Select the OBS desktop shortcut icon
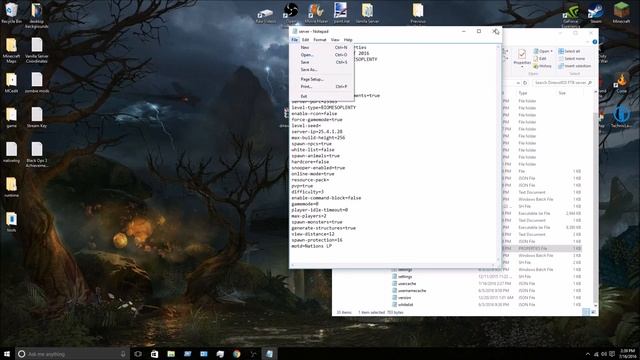Viewport: 640px width, 360px height. 291,13
